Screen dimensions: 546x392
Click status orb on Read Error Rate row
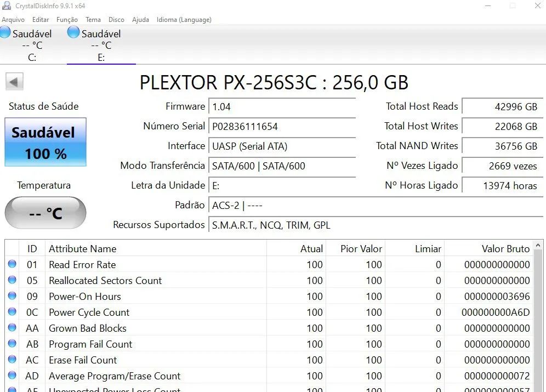pos(12,264)
